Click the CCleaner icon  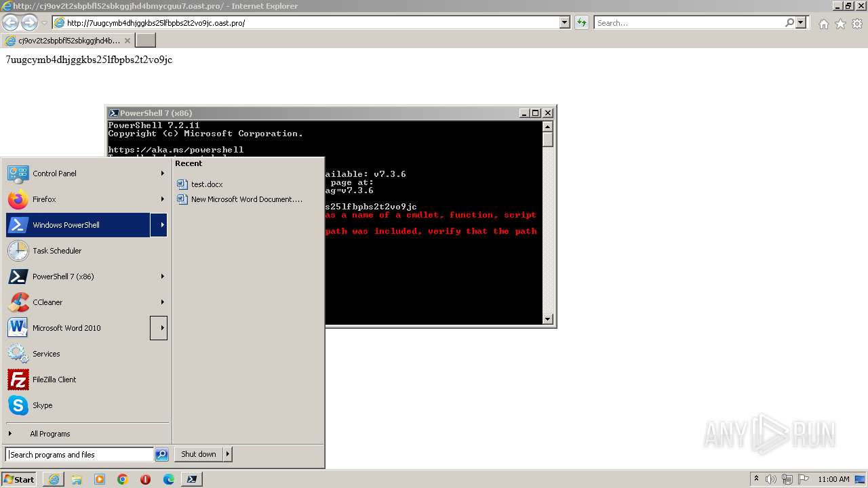click(x=18, y=302)
